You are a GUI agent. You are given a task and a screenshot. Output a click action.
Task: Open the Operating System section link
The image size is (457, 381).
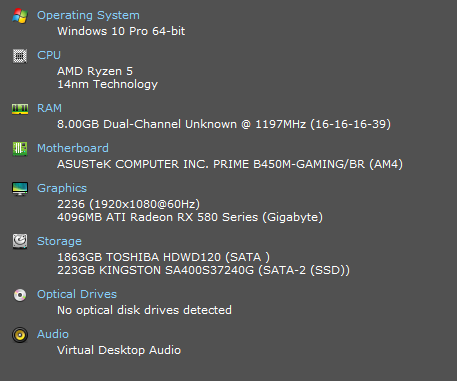[88, 15]
